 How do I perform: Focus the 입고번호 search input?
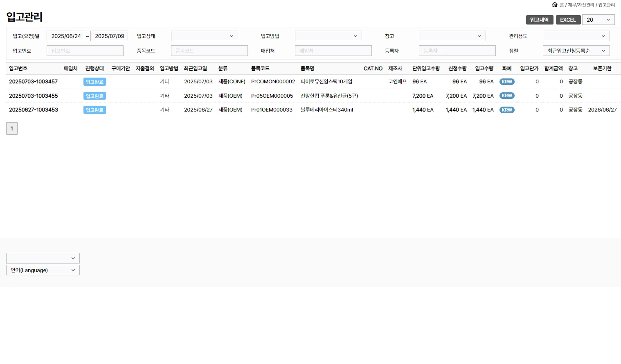85,51
